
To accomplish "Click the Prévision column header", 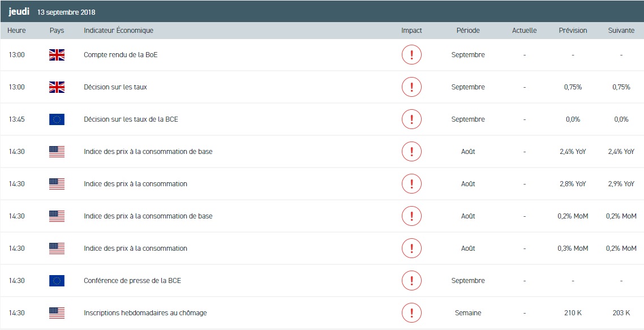I will click(573, 31).
